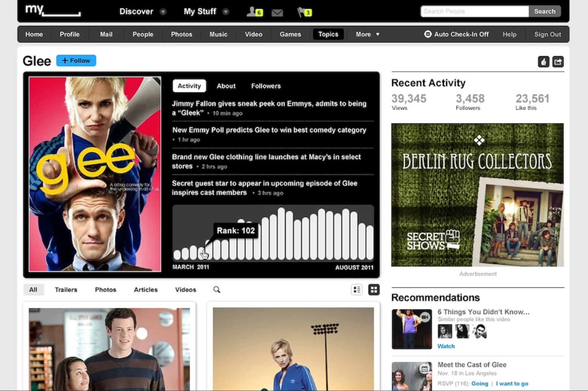Switch to grid view icon
Screen dimensions: 588x391
click(374, 290)
